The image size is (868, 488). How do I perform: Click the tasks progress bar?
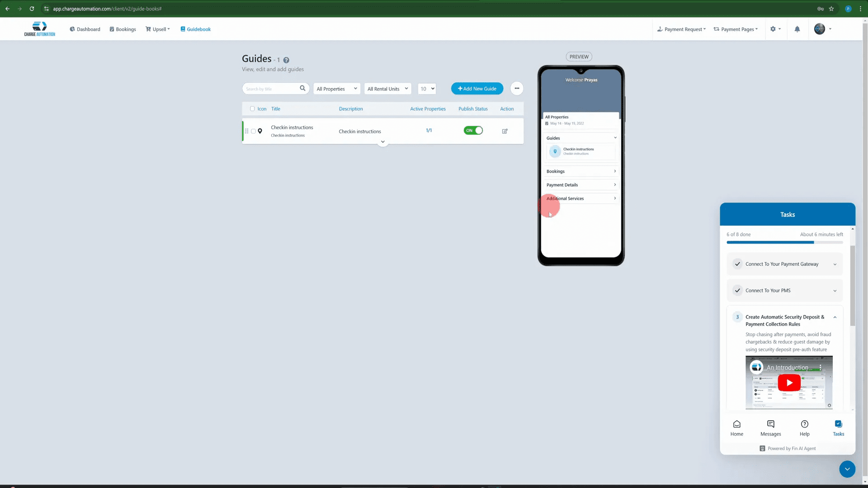[x=785, y=243]
